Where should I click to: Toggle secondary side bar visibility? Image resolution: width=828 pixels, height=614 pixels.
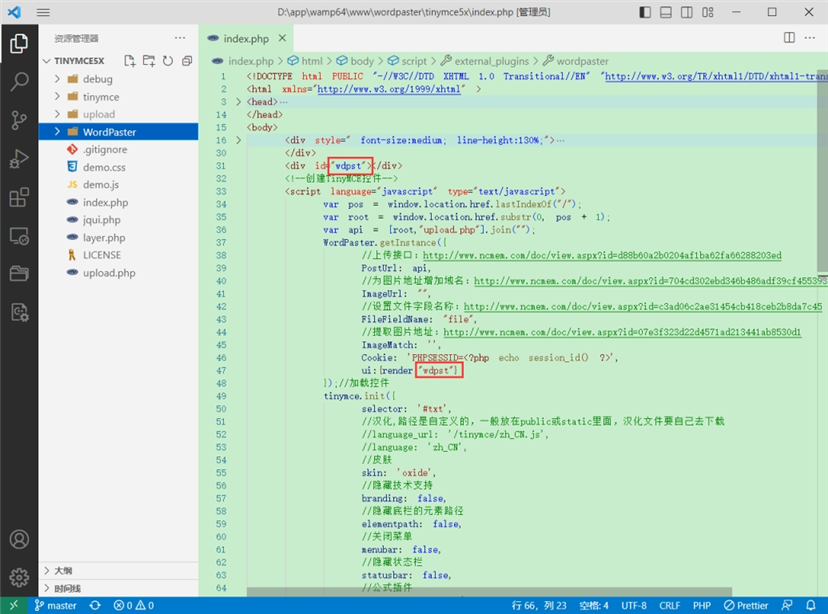(x=686, y=12)
